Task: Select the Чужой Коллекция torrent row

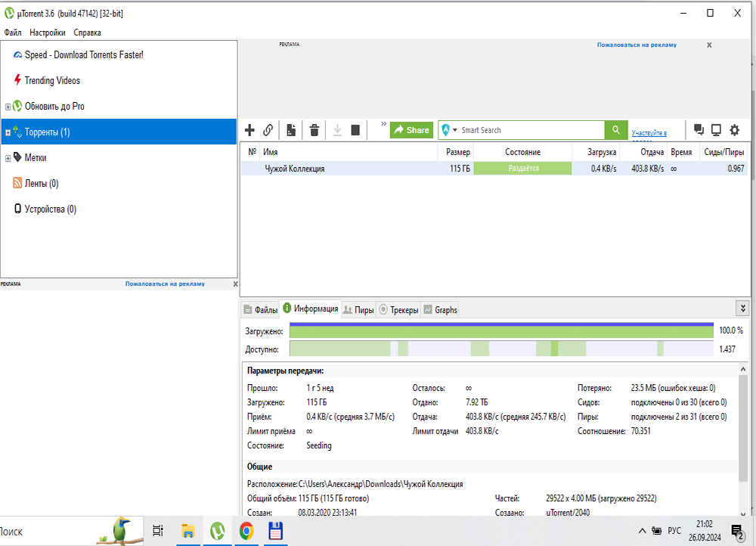Action: coord(494,169)
